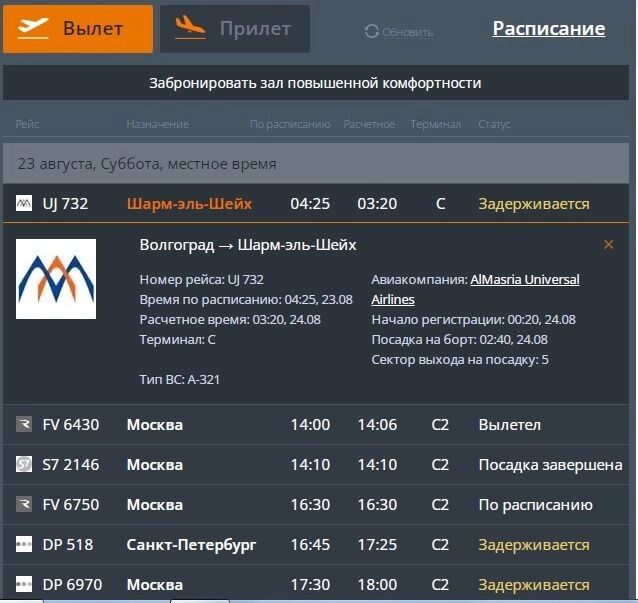Screen dimensions: 638x603
Task: Click the airline icon beside FV 6750
Action: point(24,505)
